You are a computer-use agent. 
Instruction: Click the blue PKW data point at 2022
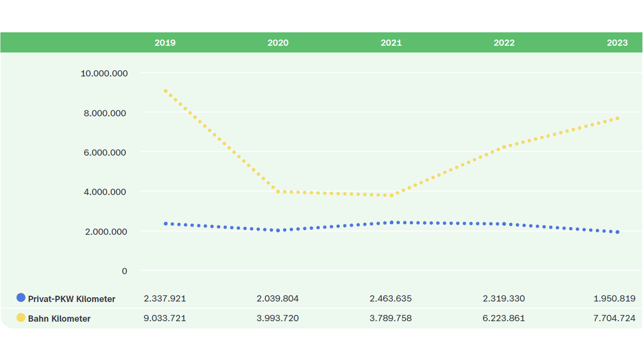point(504,224)
